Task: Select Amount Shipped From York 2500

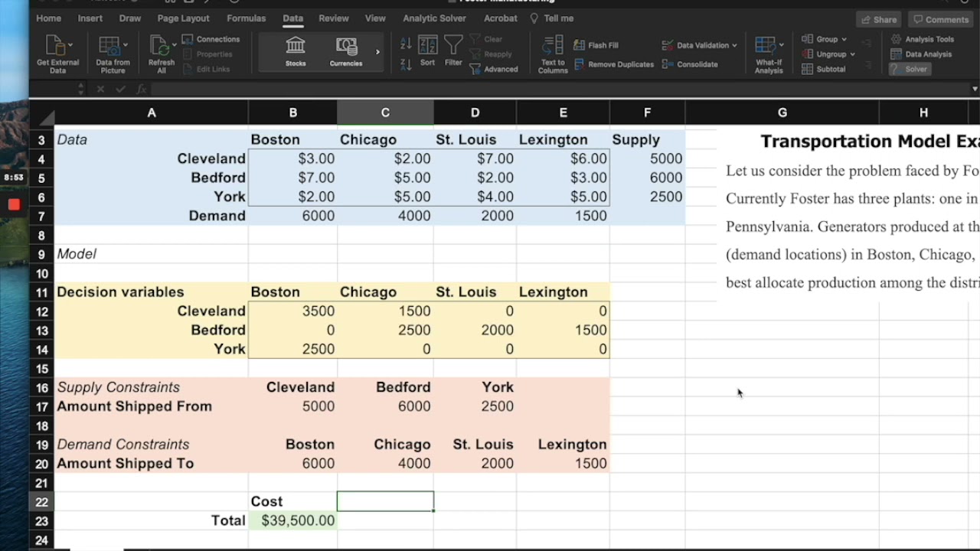Action: 475,406
